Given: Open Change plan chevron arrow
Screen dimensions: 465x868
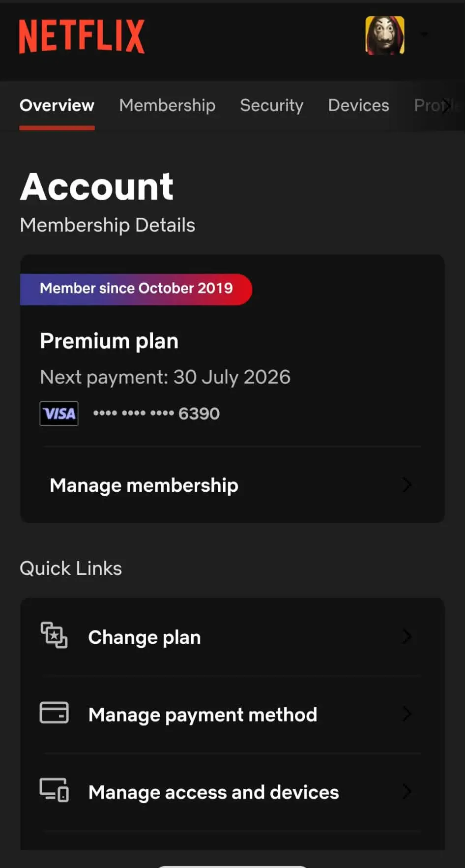Looking at the screenshot, I should [407, 636].
